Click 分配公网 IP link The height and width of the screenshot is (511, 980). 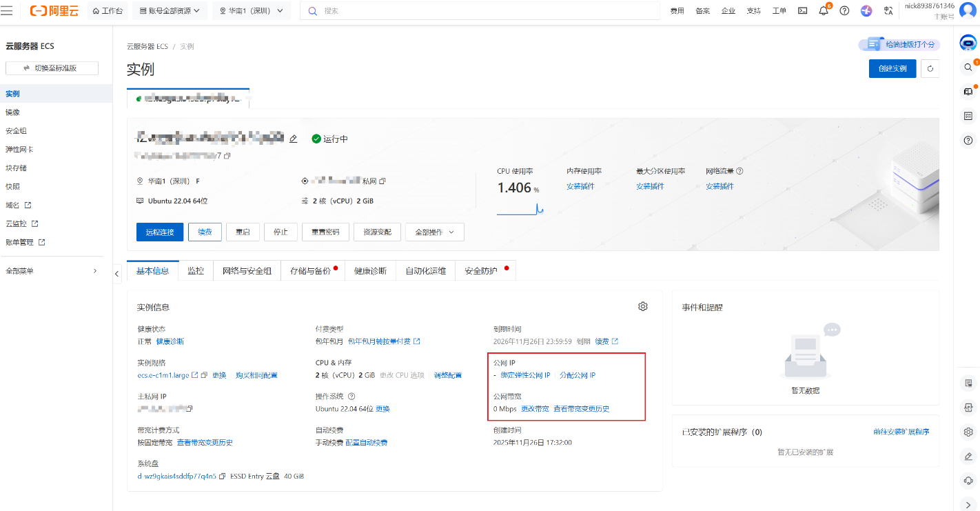pos(578,375)
